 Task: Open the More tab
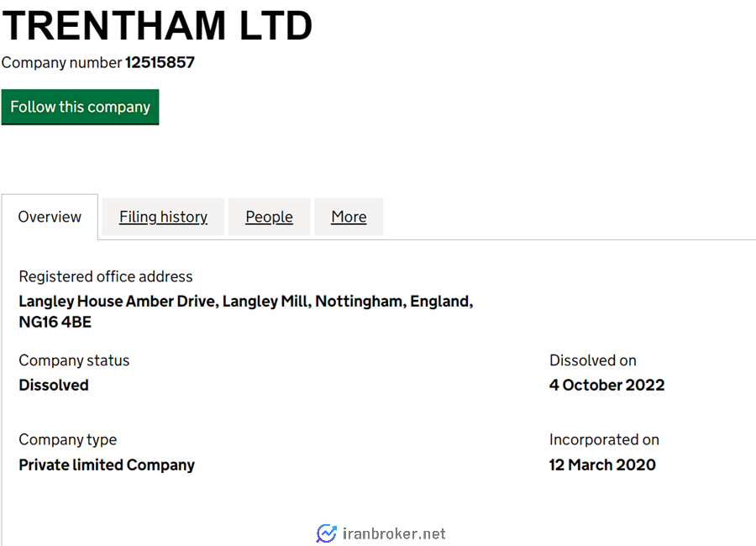349,217
